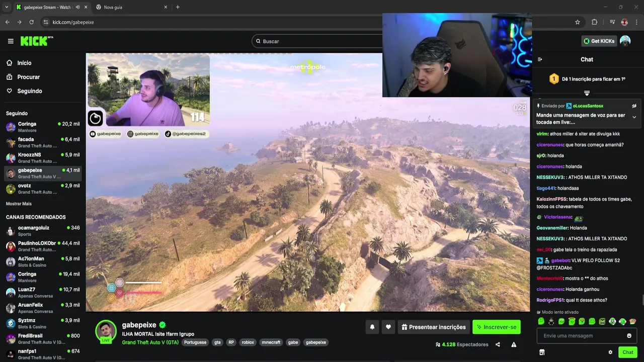This screenshot has height=362, width=644.
Task: Click Presentear inscrições button
Action: point(434,327)
